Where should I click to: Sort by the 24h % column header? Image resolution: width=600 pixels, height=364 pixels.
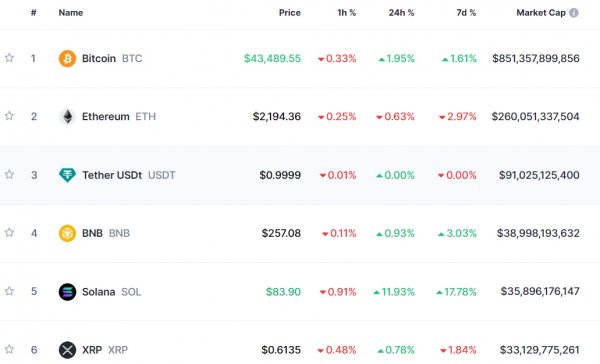[401, 13]
